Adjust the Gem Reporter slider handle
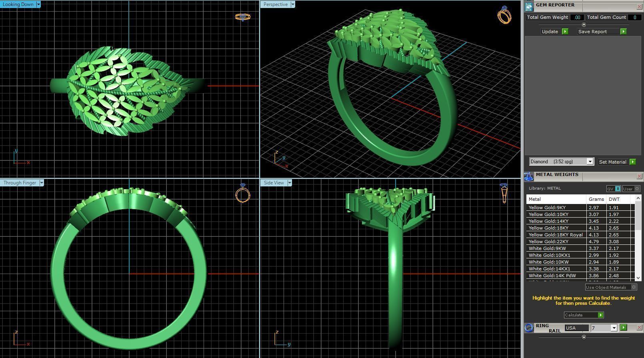Image resolution: width=644 pixels, height=358 pixels. click(x=584, y=25)
